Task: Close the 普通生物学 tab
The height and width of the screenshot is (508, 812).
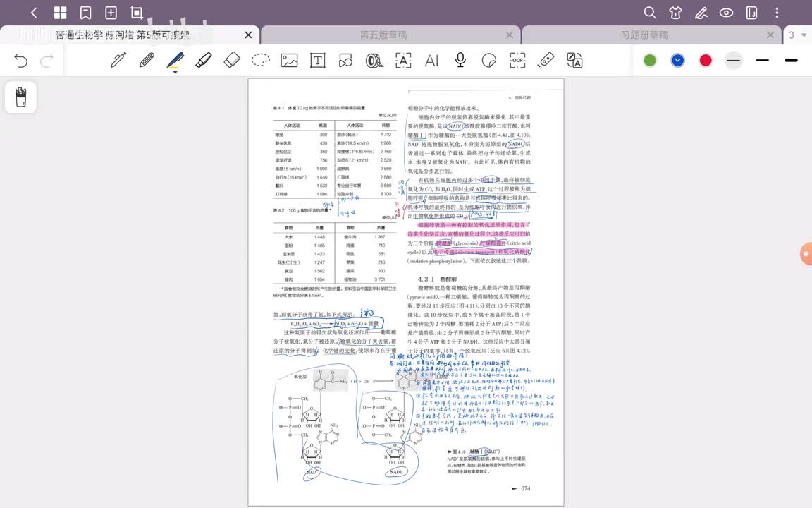Action: (249, 35)
